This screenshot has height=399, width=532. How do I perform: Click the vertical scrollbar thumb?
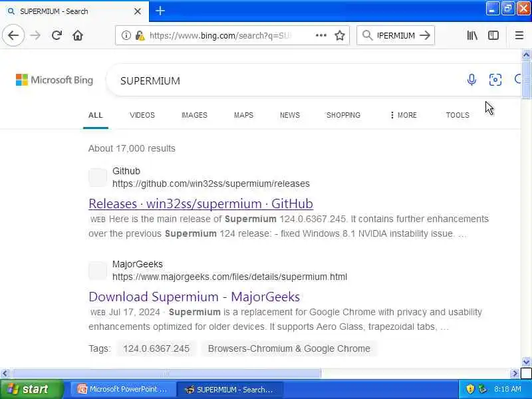coord(526,78)
